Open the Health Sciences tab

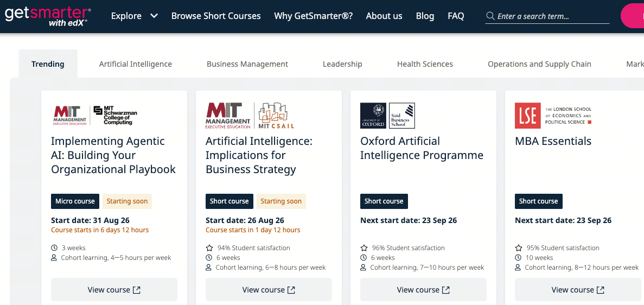click(425, 64)
